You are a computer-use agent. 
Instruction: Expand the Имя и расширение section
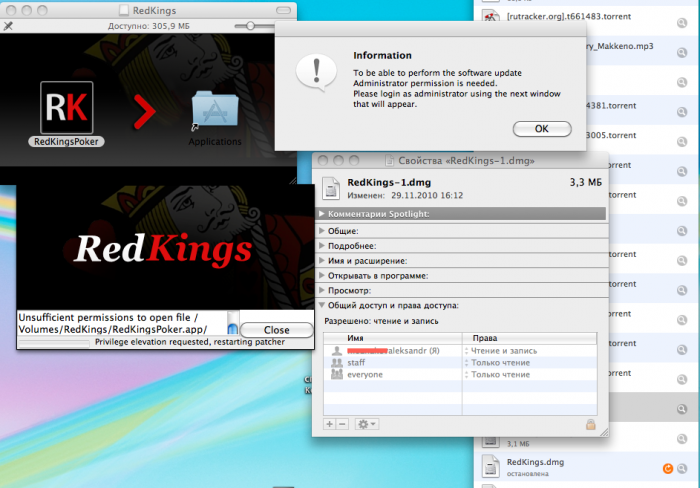coord(322,261)
